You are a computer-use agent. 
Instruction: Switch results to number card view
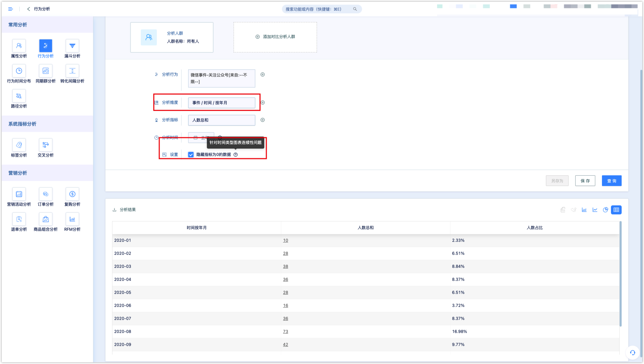[563, 210]
